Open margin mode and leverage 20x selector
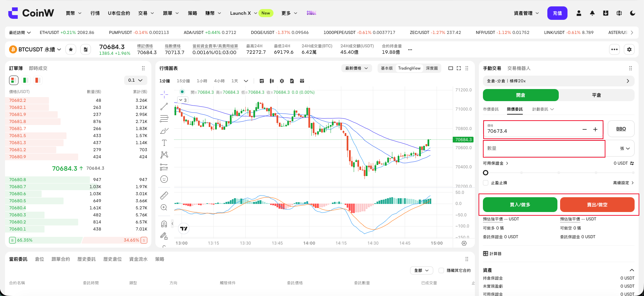Viewport: 644px width, 296px height. click(x=558, y=81)
